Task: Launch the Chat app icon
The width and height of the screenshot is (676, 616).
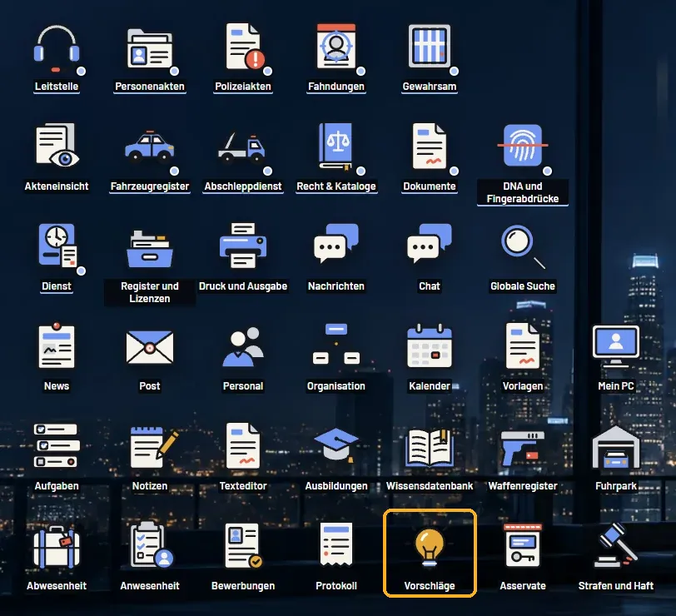Action: point(430,244)
